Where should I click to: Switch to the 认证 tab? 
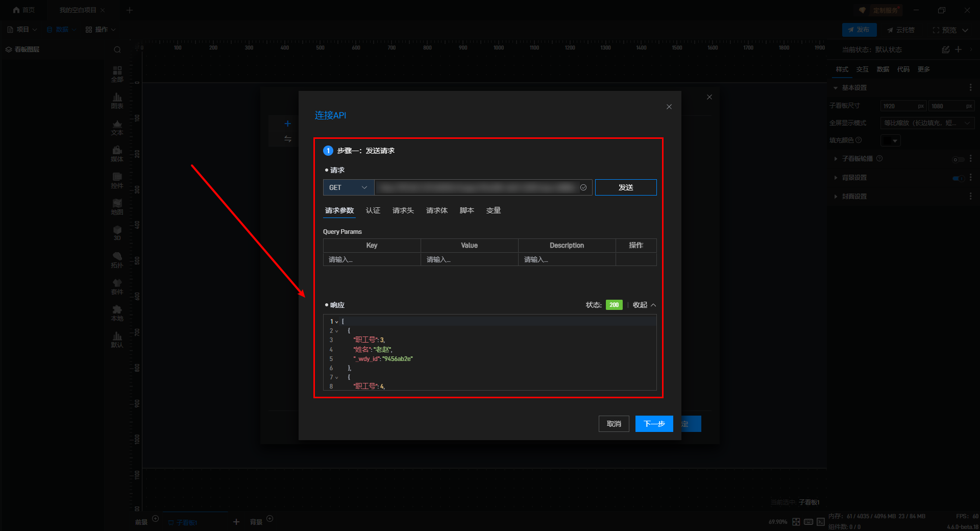coord(373,210)
